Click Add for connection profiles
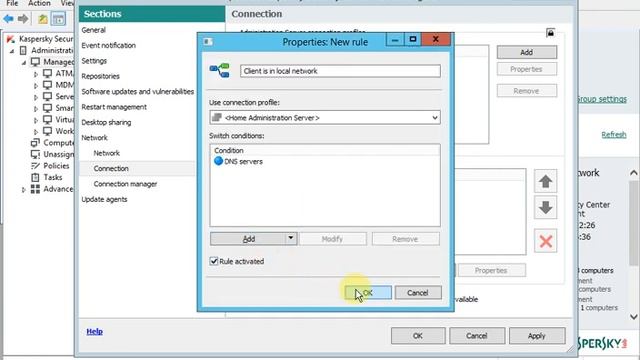The height and width of the screenshot is (360, 640). 527,52
